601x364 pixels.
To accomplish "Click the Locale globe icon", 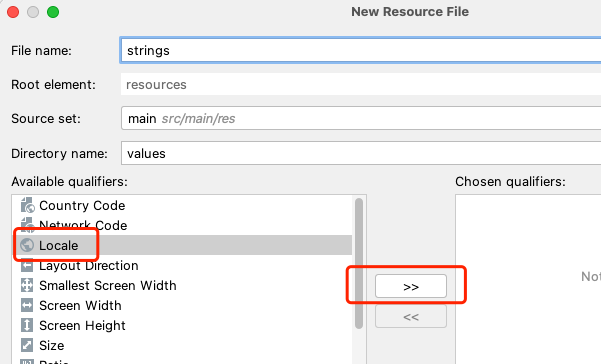I will [27, 245].
